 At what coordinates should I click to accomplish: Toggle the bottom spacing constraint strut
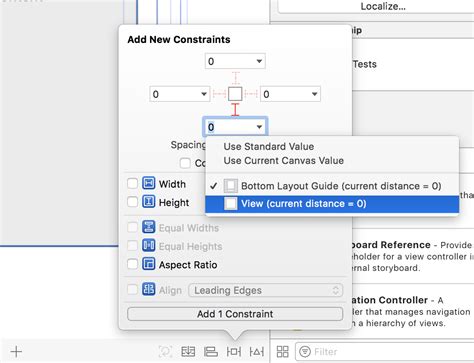click(x=235, y=109)
